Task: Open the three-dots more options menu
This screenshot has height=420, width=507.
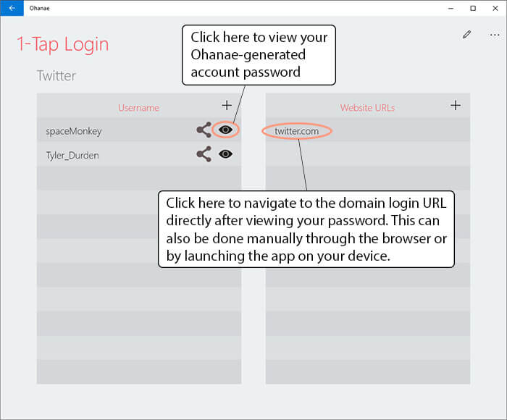Action: tap(495, 35)
